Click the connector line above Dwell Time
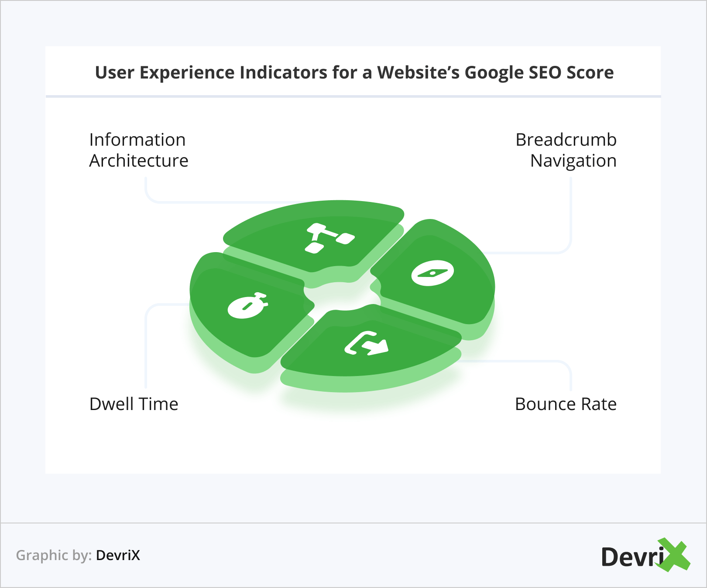Image resolution: width=707 pixels, height=588 pixels. coord(146,345)
